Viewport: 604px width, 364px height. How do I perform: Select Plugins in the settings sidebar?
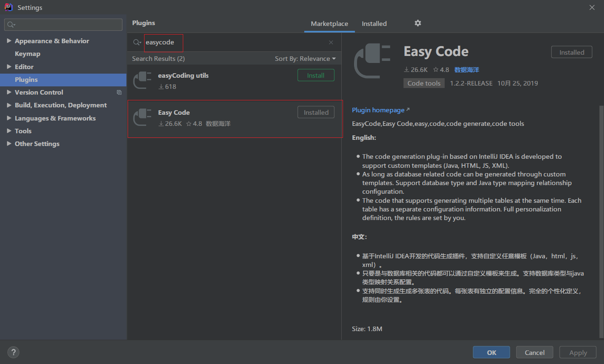26,79
